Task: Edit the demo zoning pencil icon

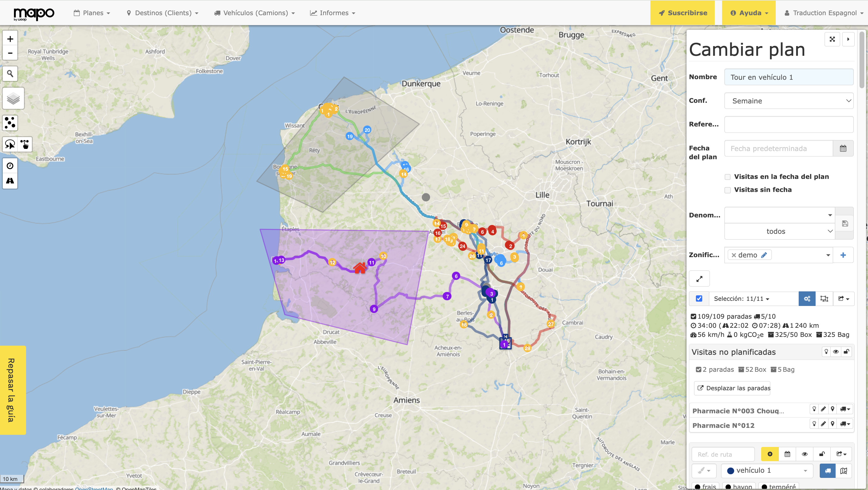Action: 764,255
